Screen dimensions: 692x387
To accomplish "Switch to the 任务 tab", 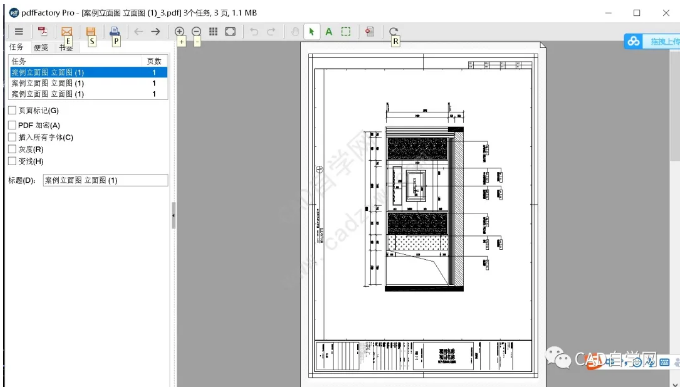I will point(16,47).
